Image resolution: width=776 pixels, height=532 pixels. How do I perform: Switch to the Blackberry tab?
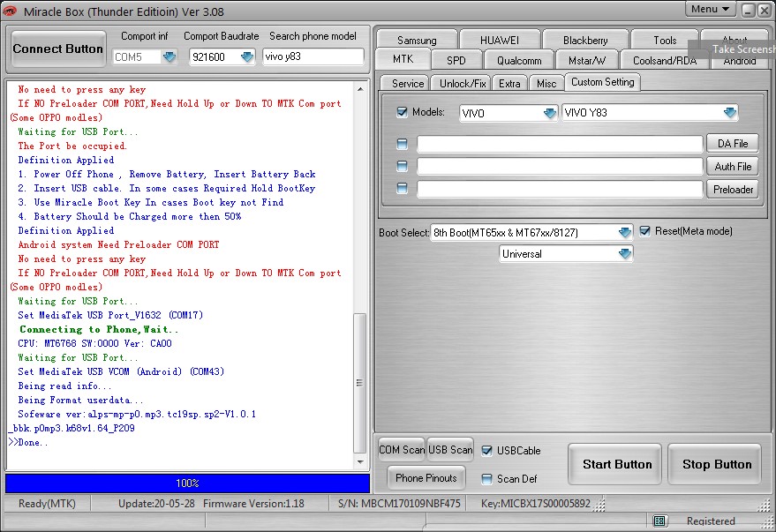(x=585, y=40)
